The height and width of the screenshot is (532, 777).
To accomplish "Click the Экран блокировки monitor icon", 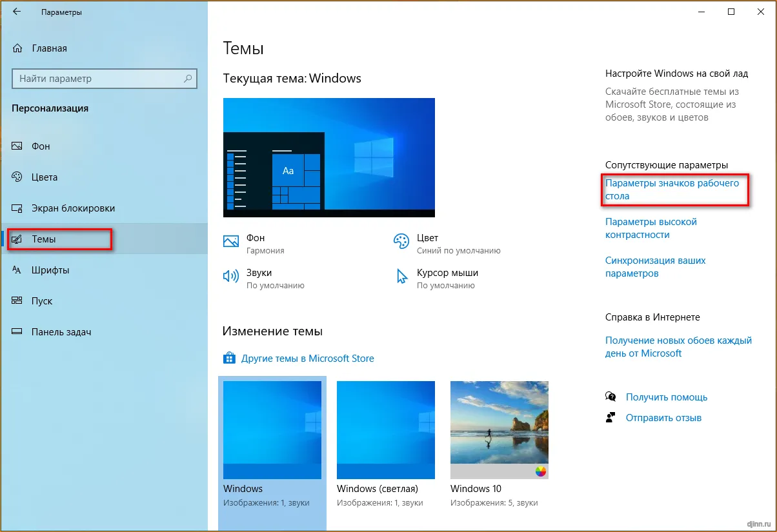I will (x=17, y=208).
